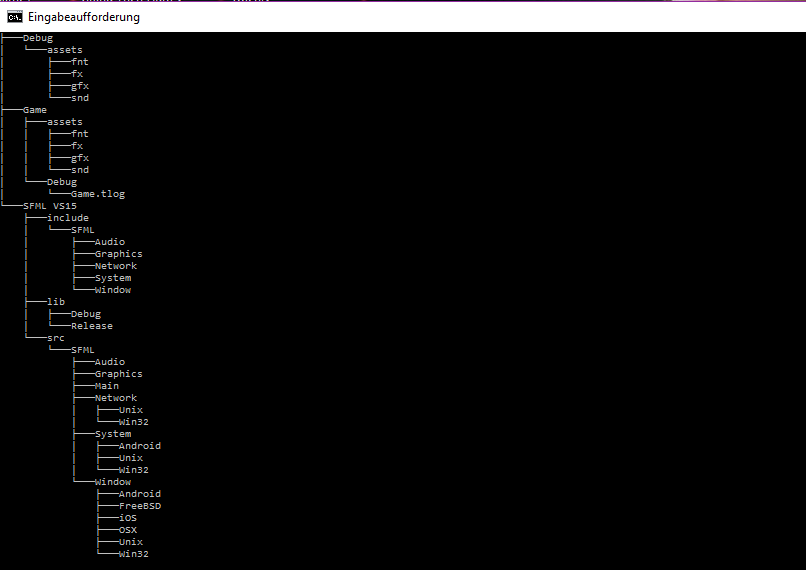The height and width of the screenshot is (570, 806).
Task: Click the Command Prompt icon in title bar
Action: 15,16
